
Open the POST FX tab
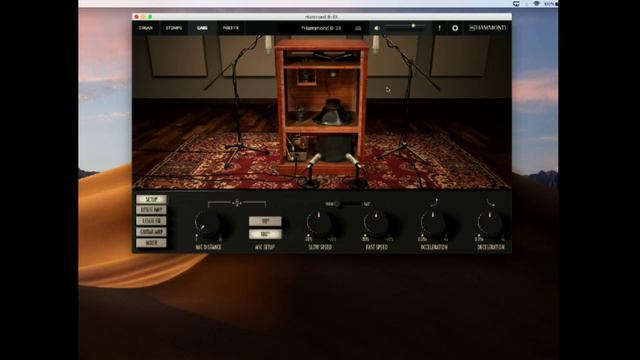[x=231, y=28]
